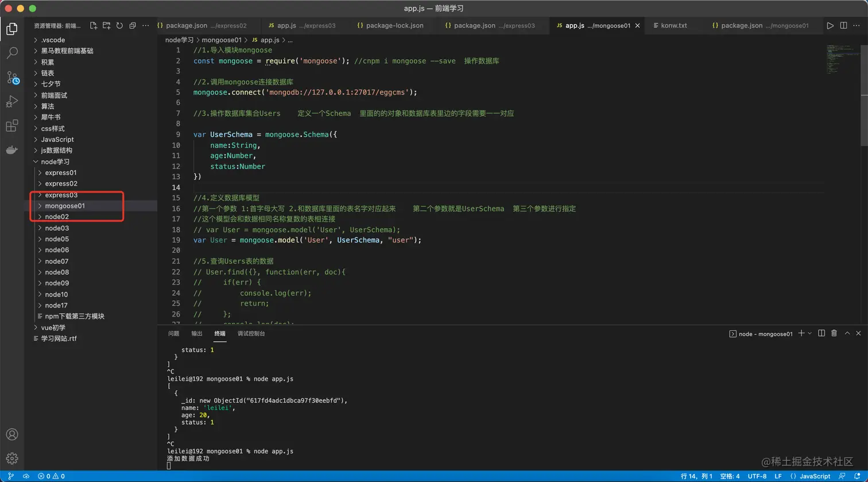The image size is (868, 482).
Task: Select the node - mongoose01 terminal label
Action: click(x=761, y=333)
